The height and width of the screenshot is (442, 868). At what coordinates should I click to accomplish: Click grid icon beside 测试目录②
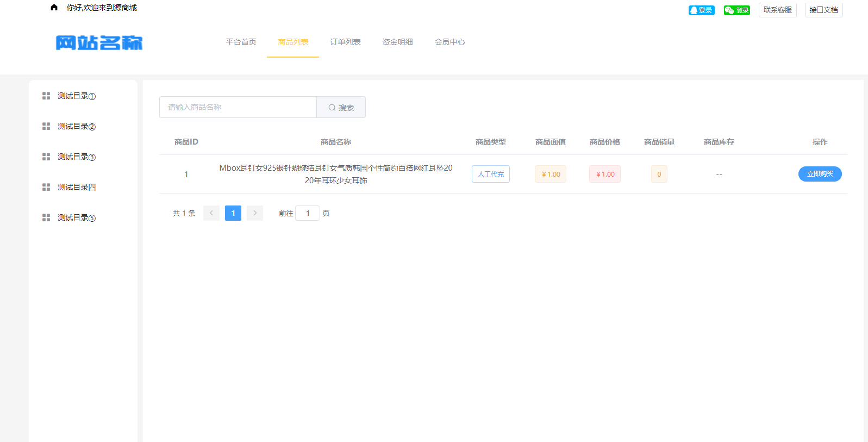coord(46,126)
